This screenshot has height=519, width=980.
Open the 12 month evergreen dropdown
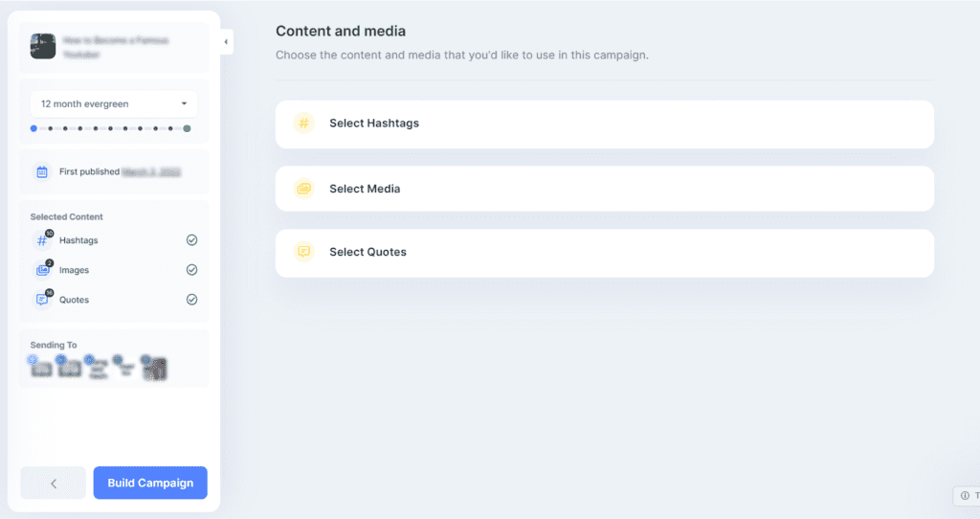[x=114, y=103]
